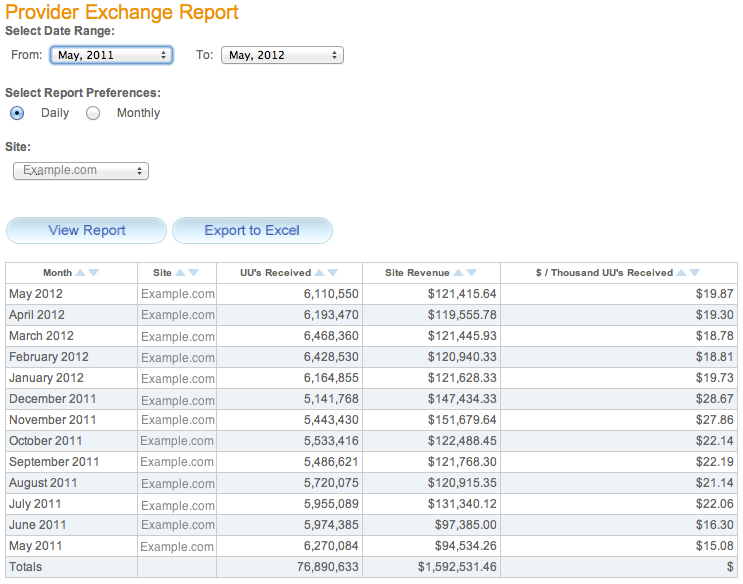This screenshot has width=743, height=584.
Task: Sort UU's Received descending arrow
Action: tap(333, 273)
